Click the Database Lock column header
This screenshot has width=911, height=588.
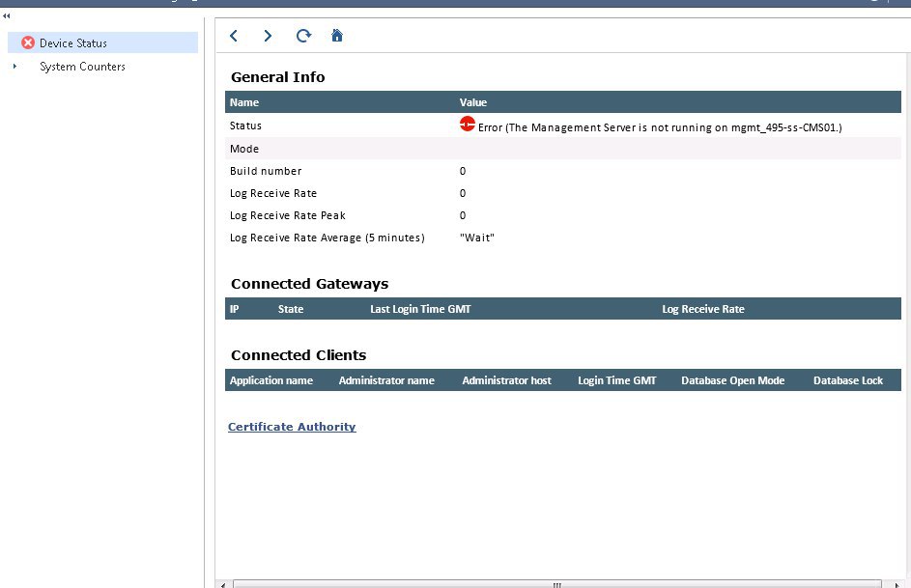pyautogui.click(x=847, y=380)
